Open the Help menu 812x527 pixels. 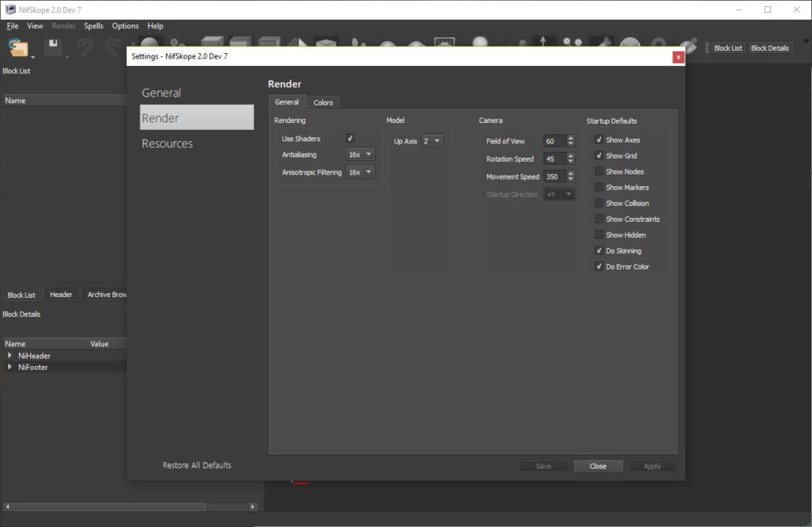point(155,26)
